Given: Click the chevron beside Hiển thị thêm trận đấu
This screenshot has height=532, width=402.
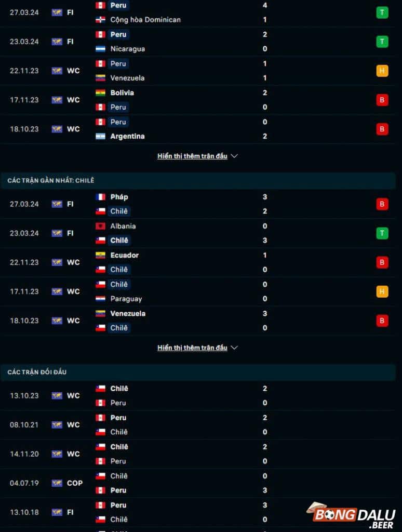Looking at the screenshot, I should [234, 156].
